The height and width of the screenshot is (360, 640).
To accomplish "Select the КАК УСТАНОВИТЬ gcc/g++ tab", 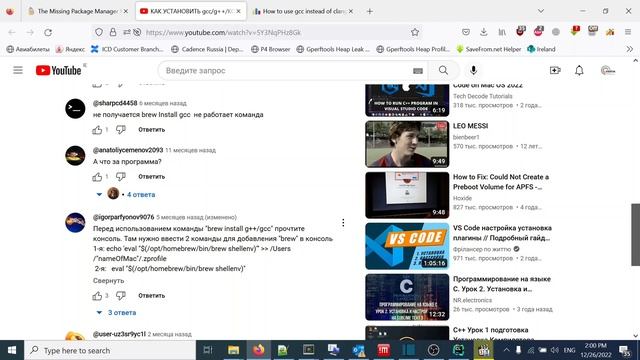I will [x=190, y=11].
